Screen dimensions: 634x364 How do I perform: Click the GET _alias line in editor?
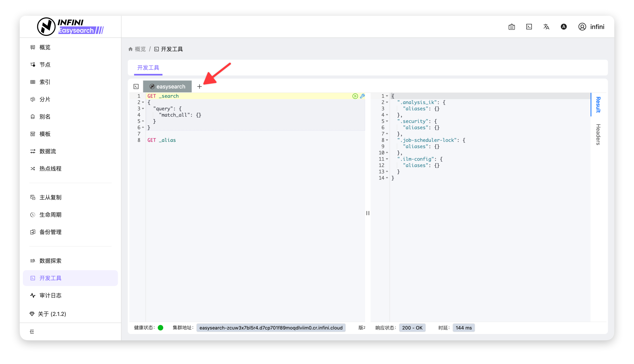pyautogui.click(x=162, y=140)
